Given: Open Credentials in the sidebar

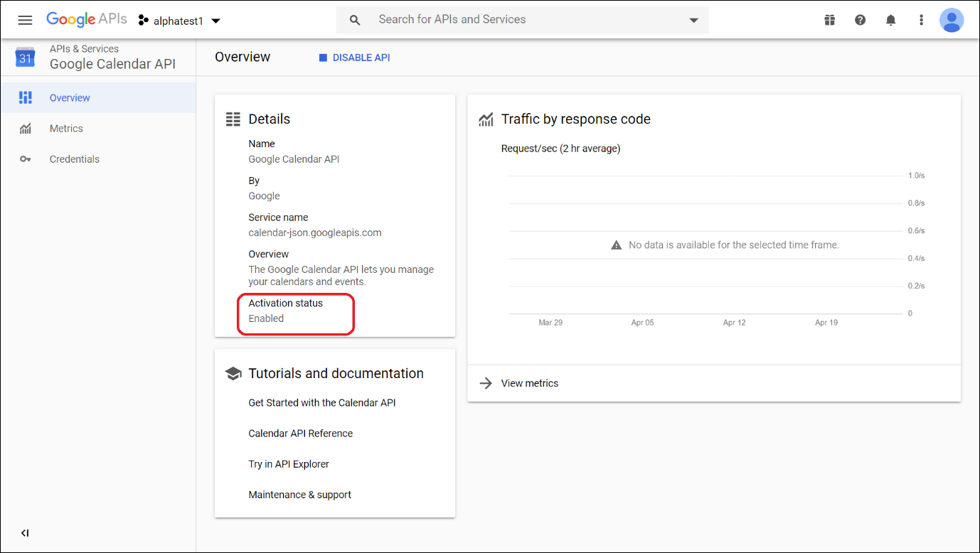Looking at the screenshot, I should pyautogui.click(x=74, y=159).
